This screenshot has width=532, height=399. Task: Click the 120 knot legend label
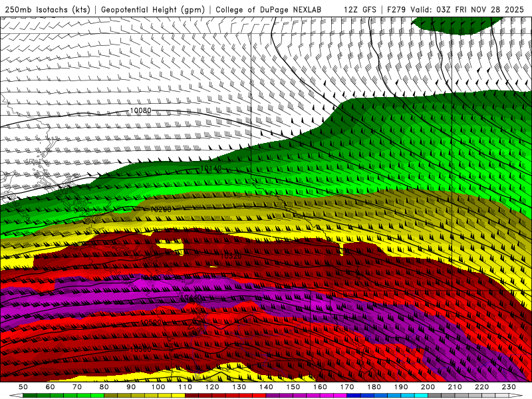(212, 387)
